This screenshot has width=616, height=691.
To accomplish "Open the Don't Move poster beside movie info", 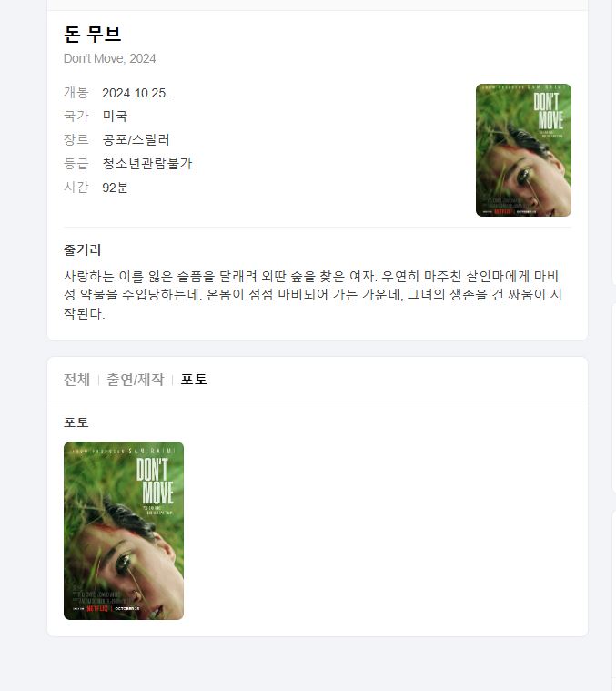I will click(523, 150).
